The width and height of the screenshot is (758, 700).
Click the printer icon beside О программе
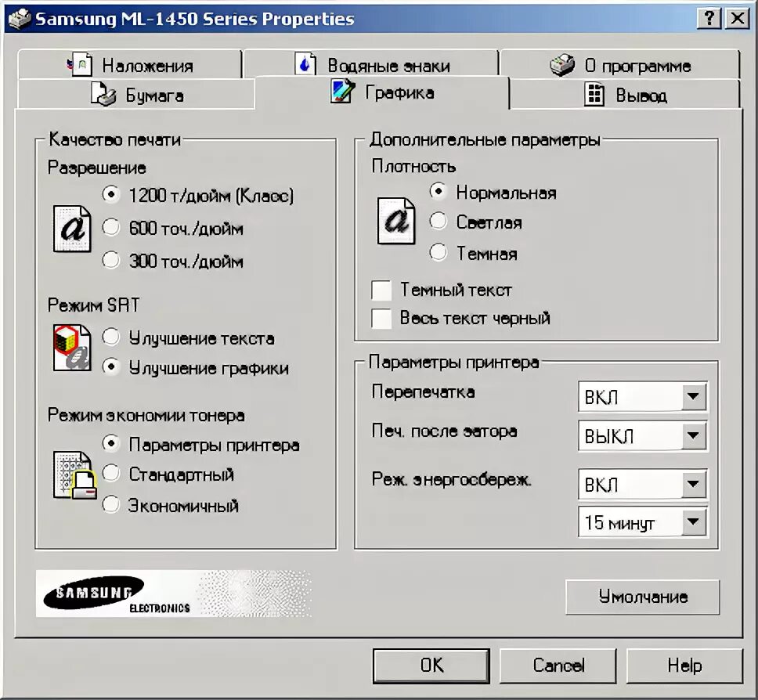[x=562, y=64]
